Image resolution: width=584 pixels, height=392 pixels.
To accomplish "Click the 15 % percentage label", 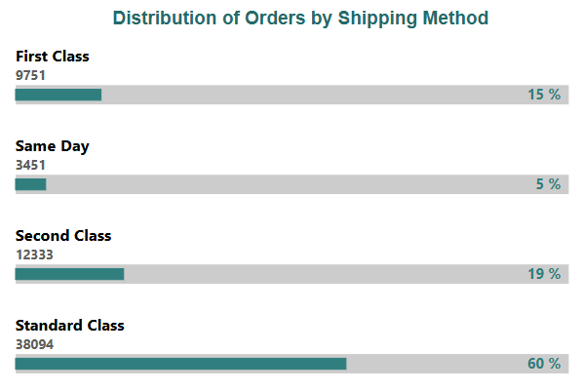I will pos(544,95).
